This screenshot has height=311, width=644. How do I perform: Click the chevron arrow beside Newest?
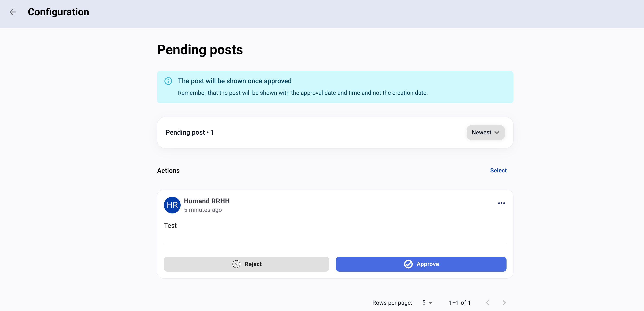coord(497,132)
